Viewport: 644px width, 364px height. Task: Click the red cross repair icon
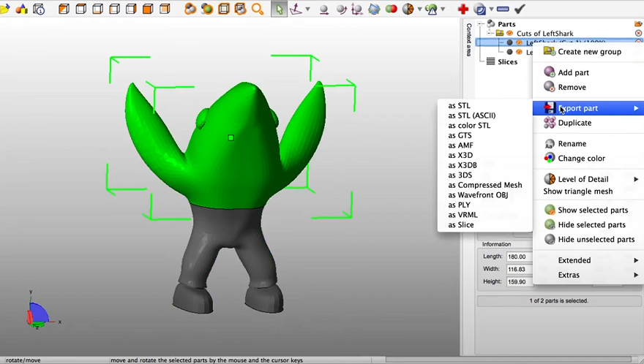pos(463,9)
